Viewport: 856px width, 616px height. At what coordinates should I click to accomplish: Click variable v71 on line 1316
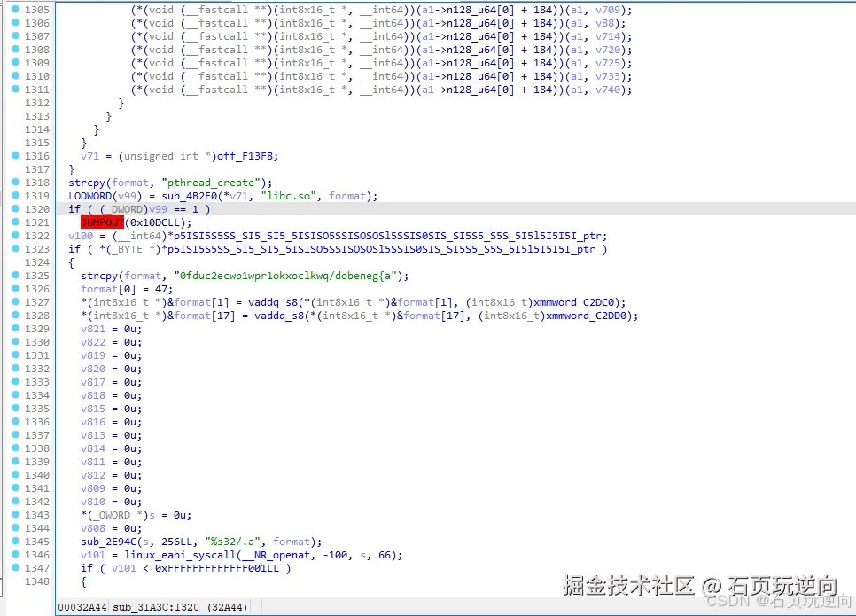90,156
